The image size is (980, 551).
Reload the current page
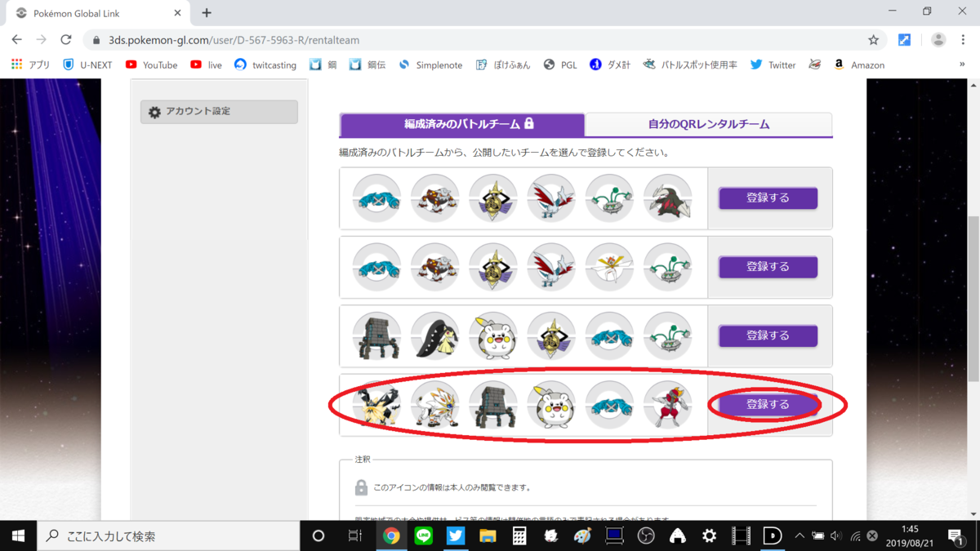click(66, 39)
